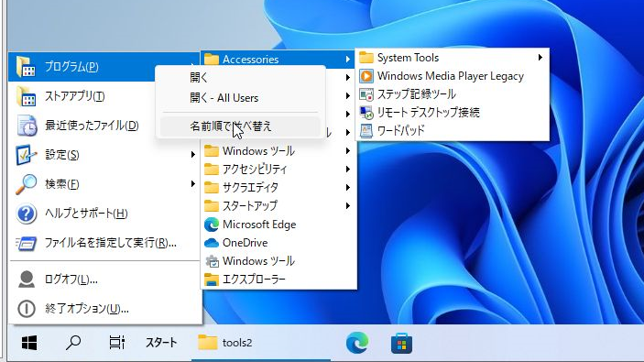Click ファイル名を指定して実行(R)... text
644x362 pixels.
[111, 243]
